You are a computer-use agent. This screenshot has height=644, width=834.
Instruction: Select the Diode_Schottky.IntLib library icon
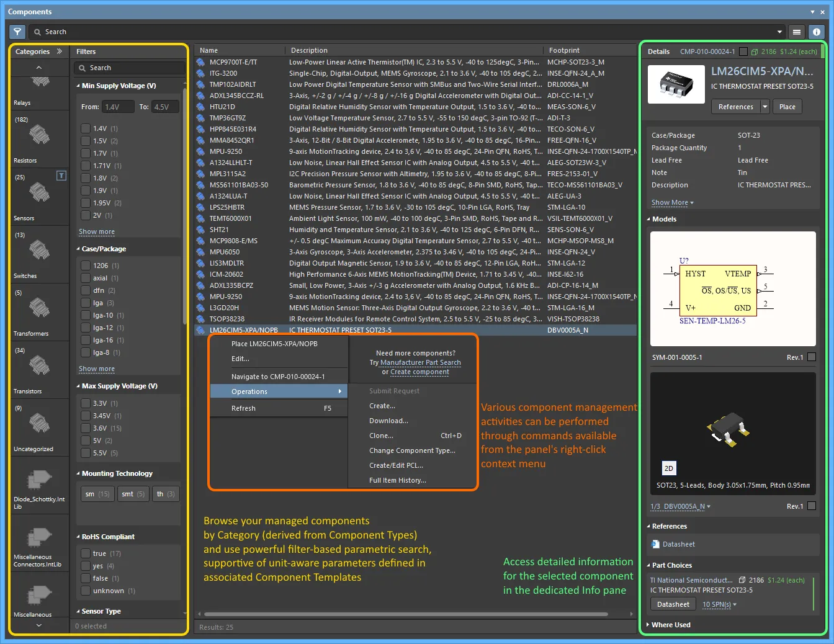coord(39,480)
